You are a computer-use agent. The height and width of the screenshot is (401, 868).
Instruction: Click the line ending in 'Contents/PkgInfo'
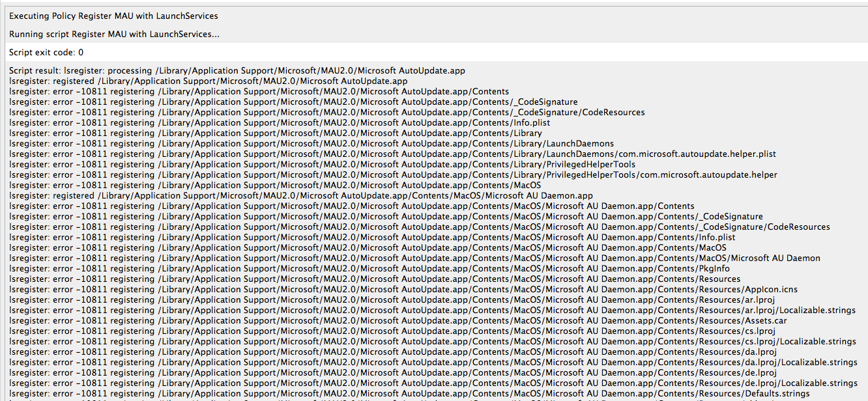[x=369, y=268]
